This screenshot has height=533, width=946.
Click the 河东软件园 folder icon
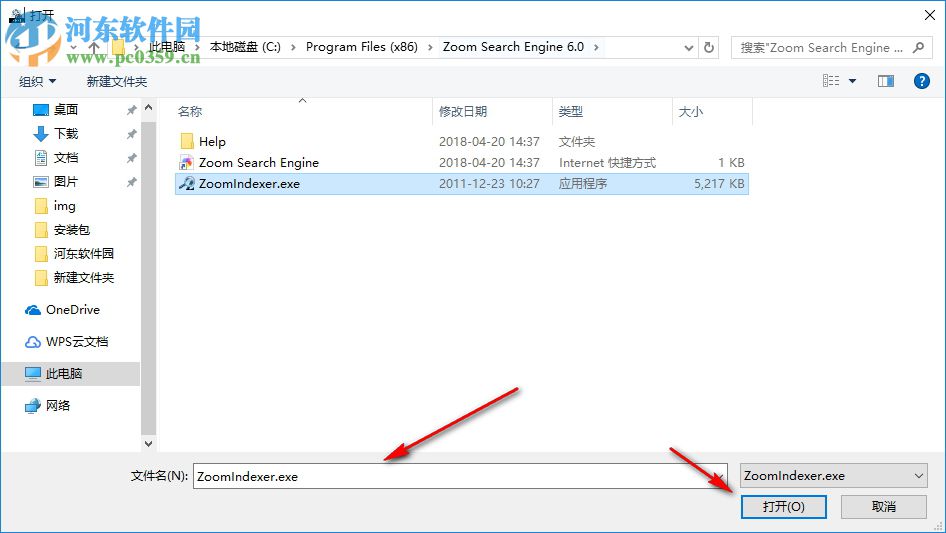pyautogui.click(x=41, y=254)
